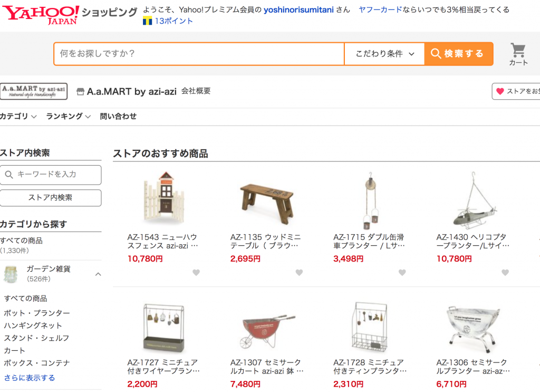This screenshot has height=392, width=540.
Task: Click the ガーデン雑貨 jar icon
Action: tap(12, 273)
